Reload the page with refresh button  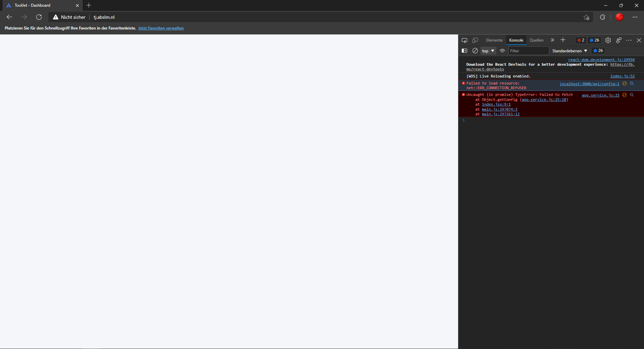[39, 17]
